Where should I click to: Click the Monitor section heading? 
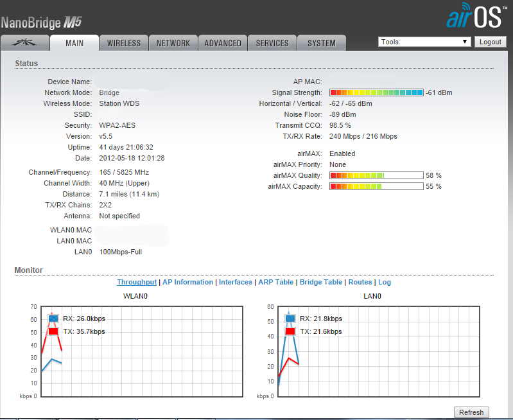[28, 270]
